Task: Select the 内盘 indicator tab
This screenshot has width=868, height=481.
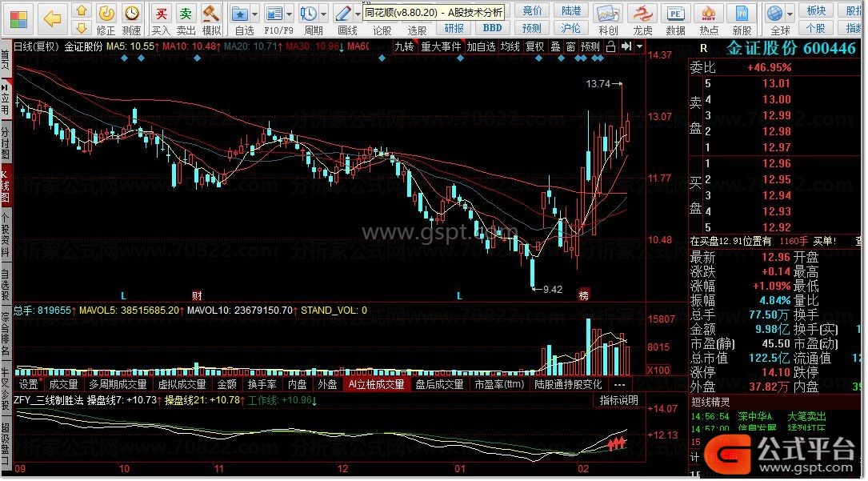Action: (298, 384)
